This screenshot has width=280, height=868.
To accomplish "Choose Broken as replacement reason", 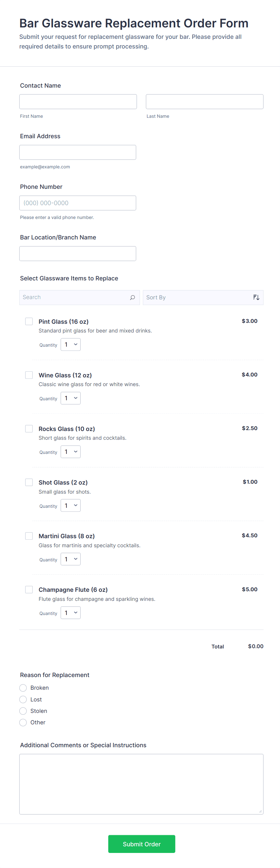I will [x=23, y=688].
